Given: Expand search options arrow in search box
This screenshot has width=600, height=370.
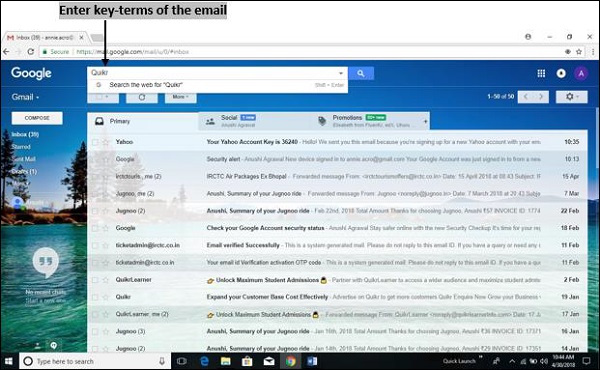Looking at the screenshot, I should (341, 73).
